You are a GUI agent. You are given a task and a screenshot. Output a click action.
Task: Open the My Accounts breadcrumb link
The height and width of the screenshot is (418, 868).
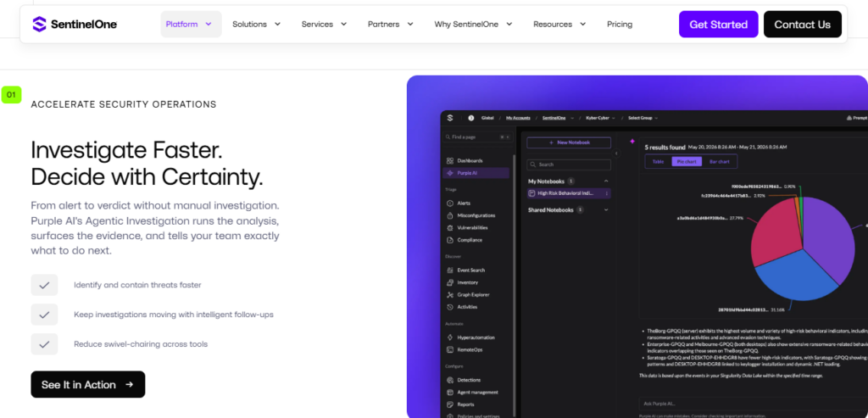click(518, 118)
